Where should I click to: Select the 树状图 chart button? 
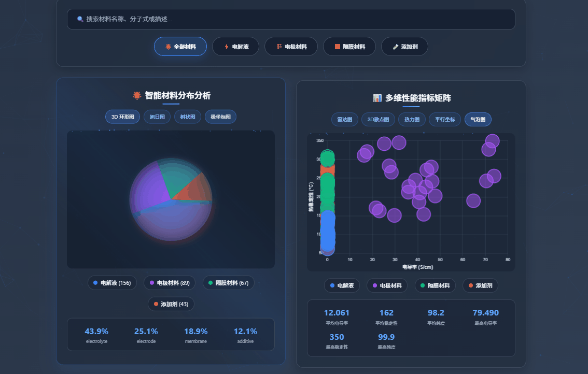(187, 117)
